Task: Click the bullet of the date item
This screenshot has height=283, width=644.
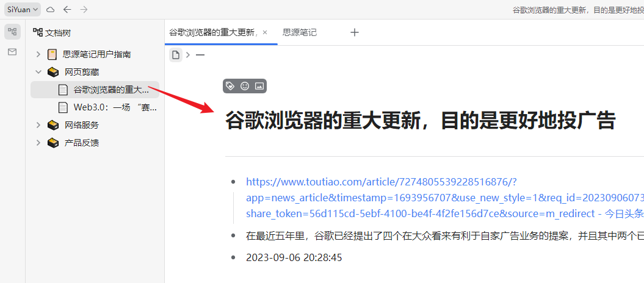Action: (x=234, y=257)
